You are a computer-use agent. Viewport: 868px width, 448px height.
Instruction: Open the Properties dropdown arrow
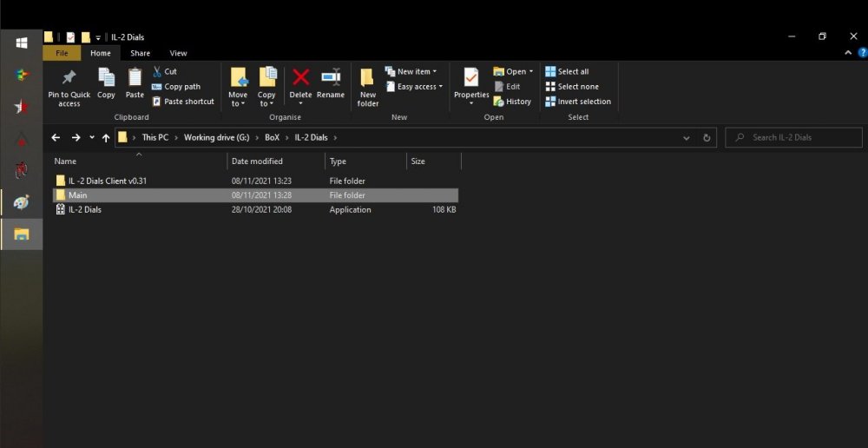click(471, 103)
